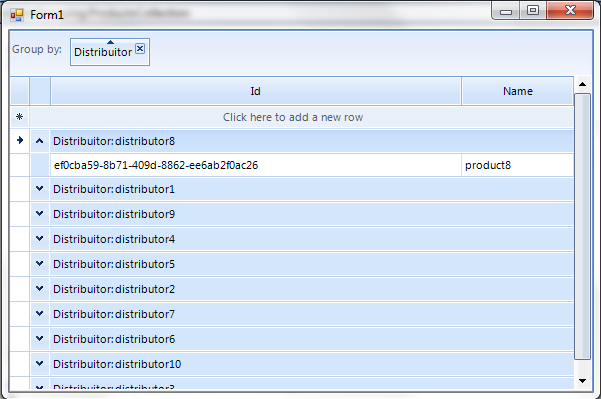Expand the distributor10 group
601x399 pixels.
click(x=39, y=363)
